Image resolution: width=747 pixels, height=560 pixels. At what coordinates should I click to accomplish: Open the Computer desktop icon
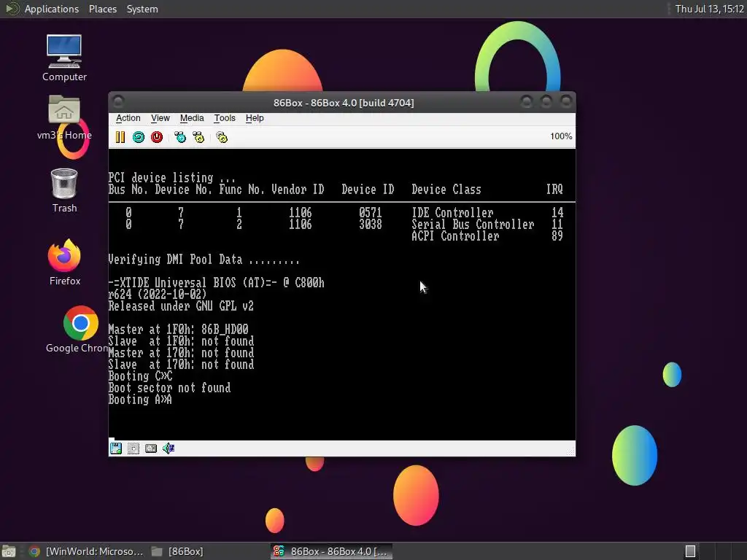(x=64, y=58)
